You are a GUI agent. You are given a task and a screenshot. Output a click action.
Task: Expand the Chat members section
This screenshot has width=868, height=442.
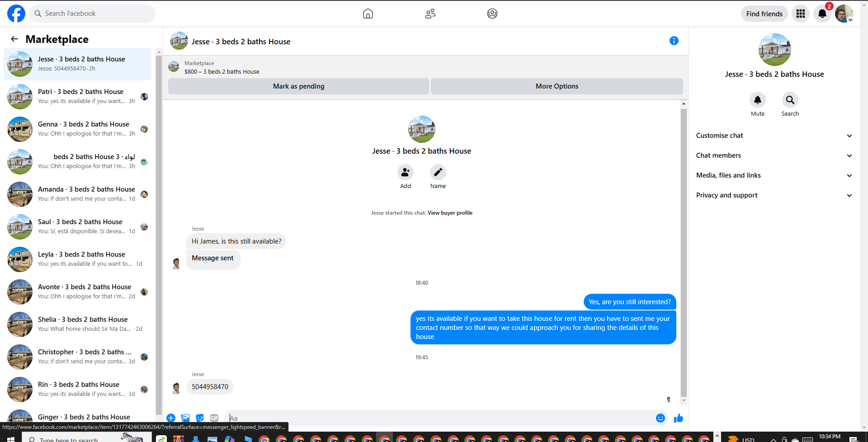774,155
